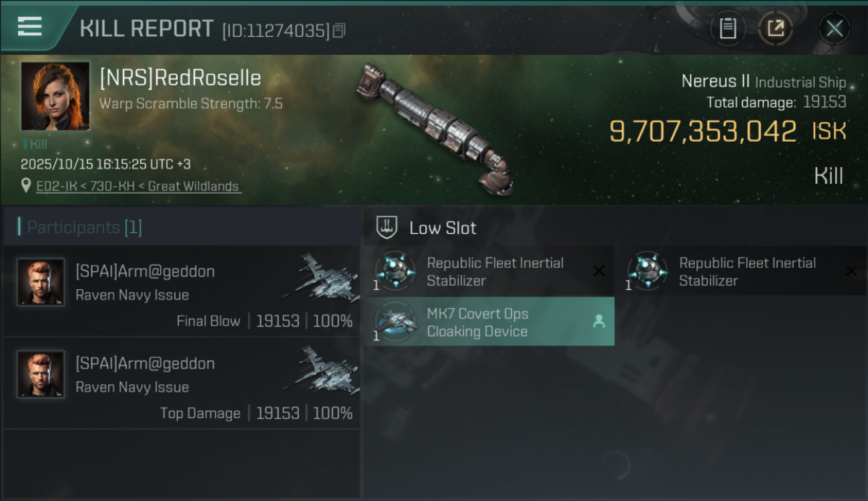Image resolution: width=868 pixels, height=501 pixels.
Task: Select the Final Blow participant row
Action: (182, 292)
